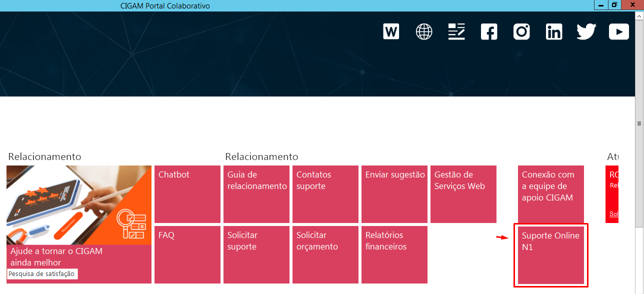This screenshot has width=644, height=294.
Task: Open Relatórios financeiros tile
Action: (x=394, y=254)
